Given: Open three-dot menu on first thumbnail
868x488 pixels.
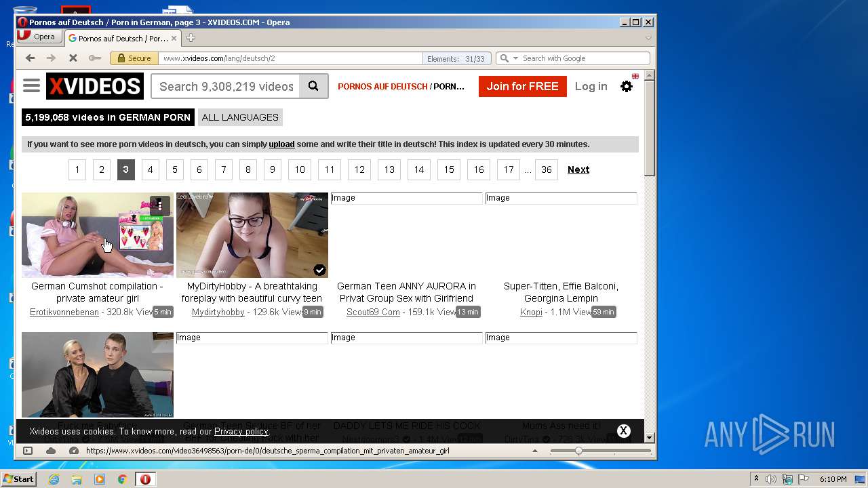Looking at the screenshot, I should pyautogui.click(x=160, y=205).
